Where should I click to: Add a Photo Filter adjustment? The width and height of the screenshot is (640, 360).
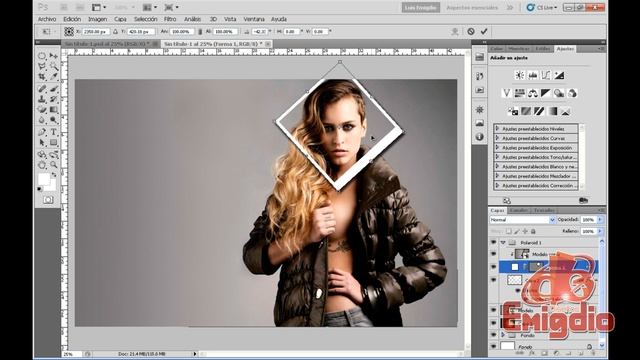pos(559,93)
